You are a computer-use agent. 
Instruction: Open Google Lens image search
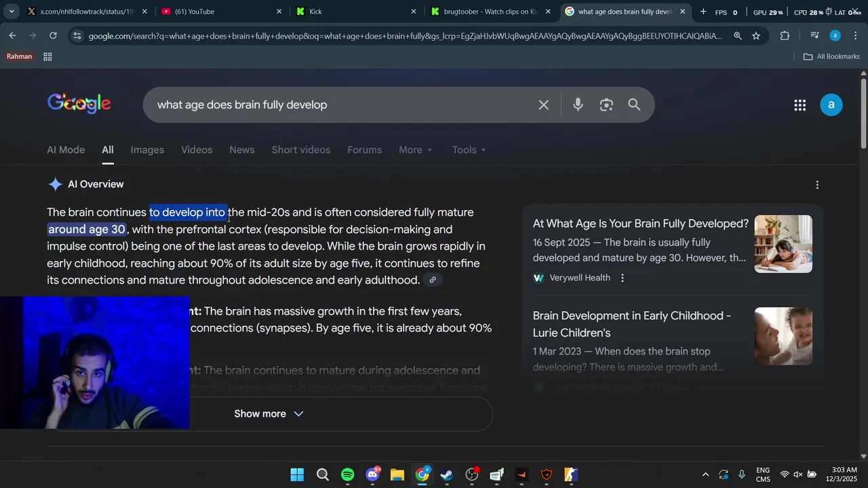(606, 105)
